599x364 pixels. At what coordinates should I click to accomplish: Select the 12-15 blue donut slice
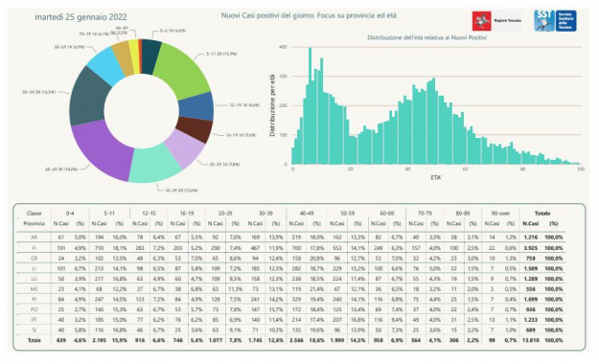196,107
